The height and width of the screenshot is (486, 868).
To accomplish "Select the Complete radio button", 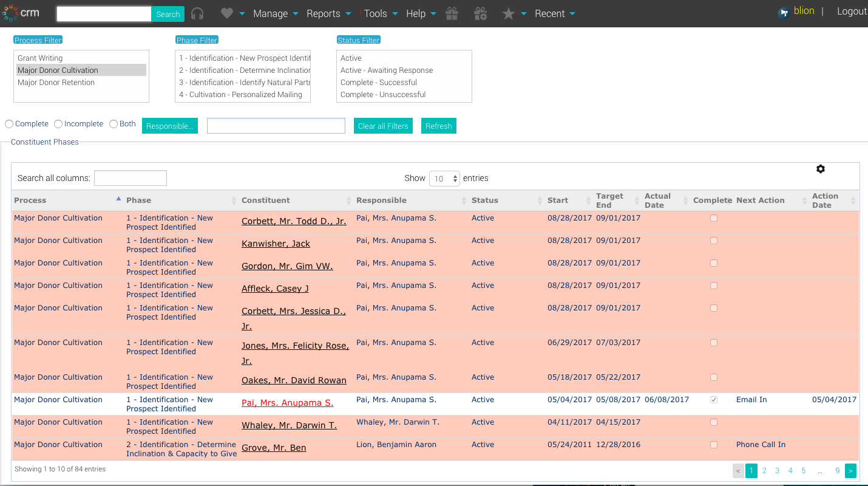I will pos(9,124).
